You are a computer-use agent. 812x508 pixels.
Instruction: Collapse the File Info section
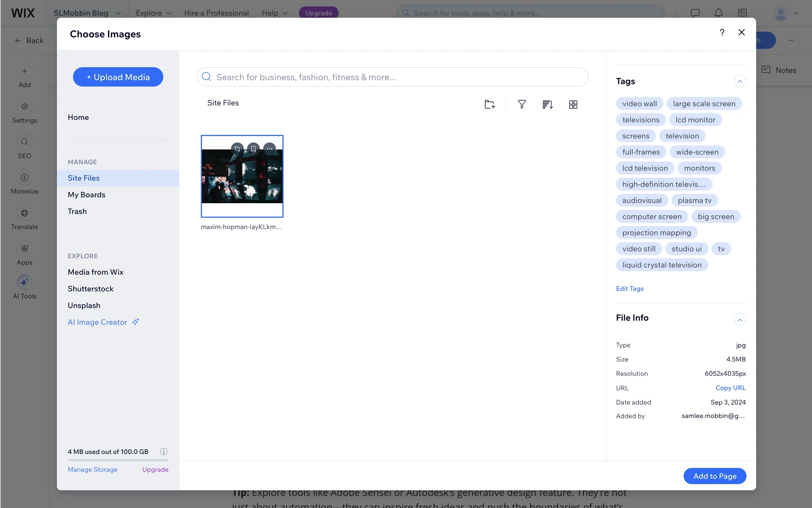click(x=740, y=320)
